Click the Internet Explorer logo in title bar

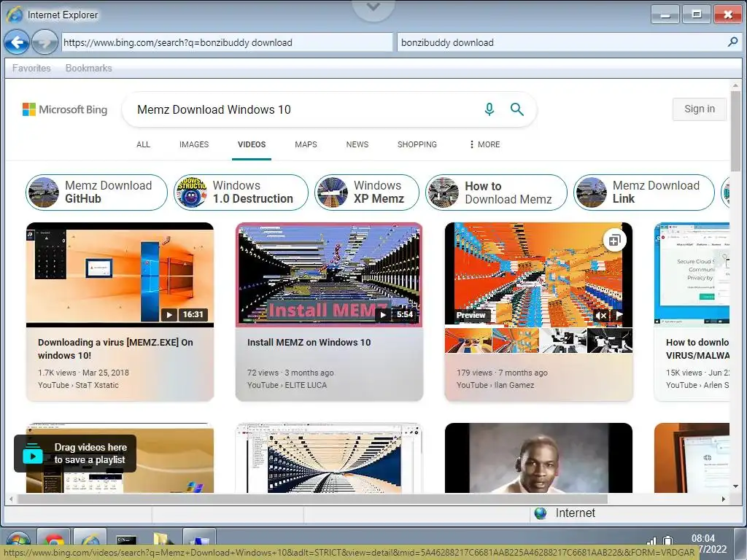(15, 15)
